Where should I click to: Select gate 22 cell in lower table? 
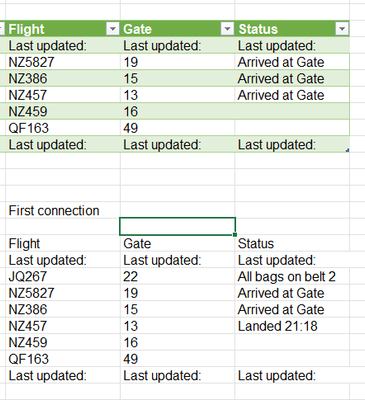click(177, 276)
